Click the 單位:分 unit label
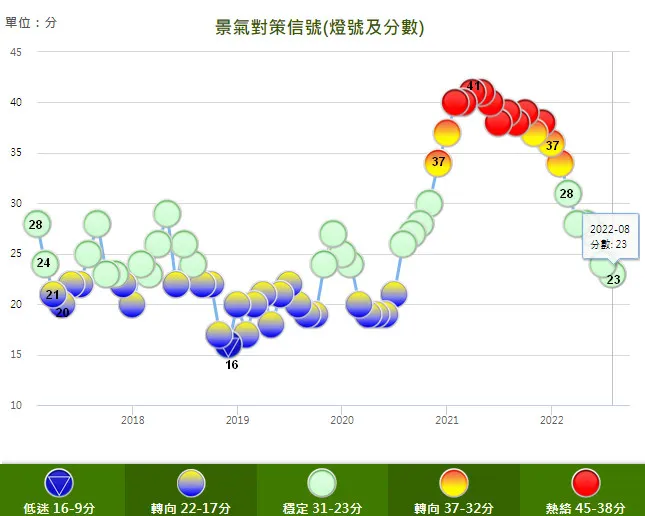 tap(31, 23)
